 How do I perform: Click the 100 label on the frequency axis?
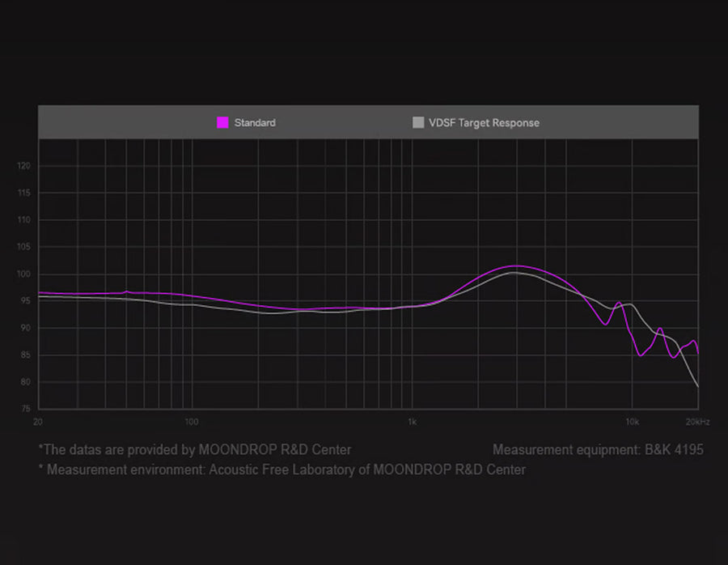point(192,423)
